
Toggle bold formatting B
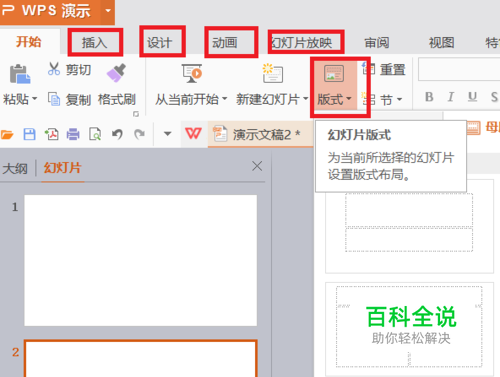429,97
